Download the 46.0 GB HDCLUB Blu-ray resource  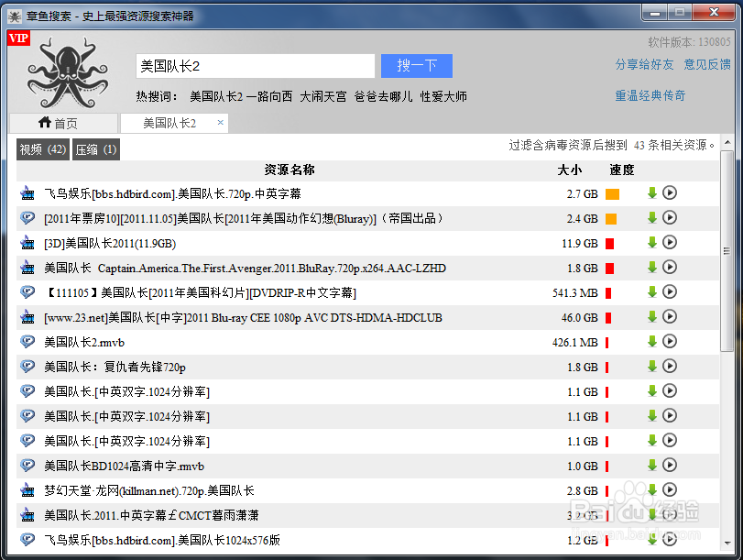[x=652, y=316]
